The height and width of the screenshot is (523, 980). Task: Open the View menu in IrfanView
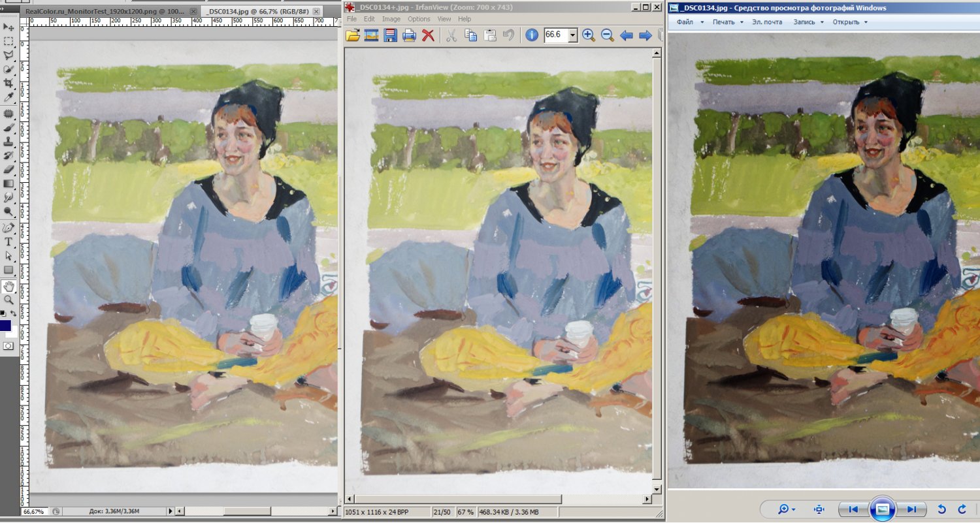click(x=444, y=19)
